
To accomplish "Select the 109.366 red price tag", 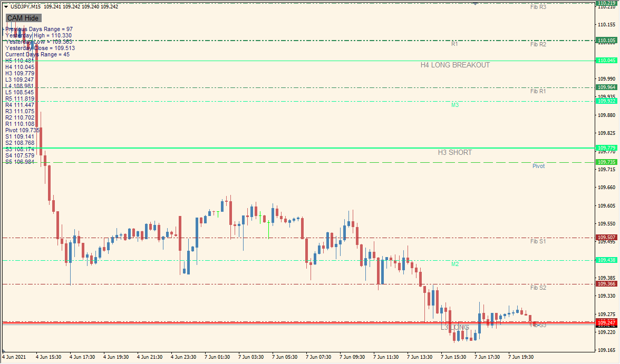I will tap(606, 284).
